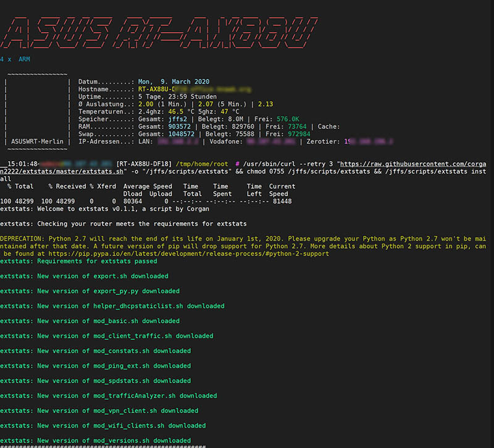Image resolution: width=494 pixels, height=448 pixels.
Task: Click the free storage value '576.0K'
Action: click(x=288, y=119)
